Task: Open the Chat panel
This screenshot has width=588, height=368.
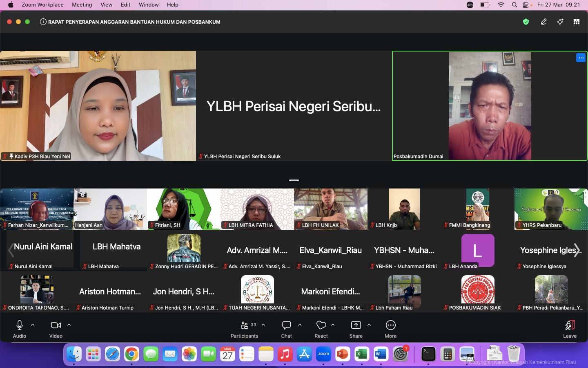Action: point(286,329)
